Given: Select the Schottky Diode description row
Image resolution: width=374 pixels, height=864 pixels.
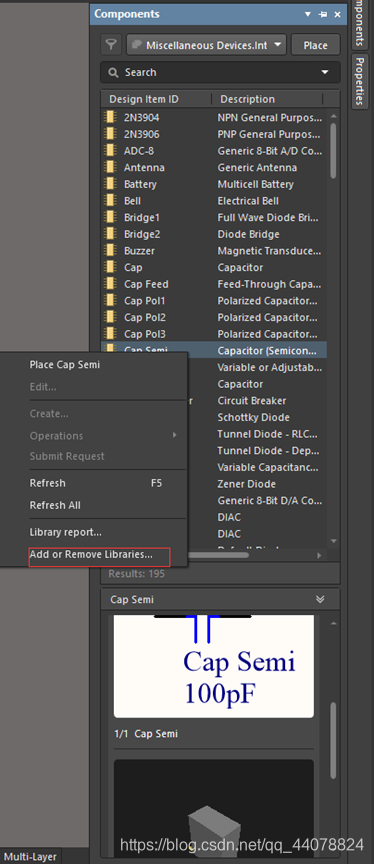Looking at the screenshot, I should (253, 417).
